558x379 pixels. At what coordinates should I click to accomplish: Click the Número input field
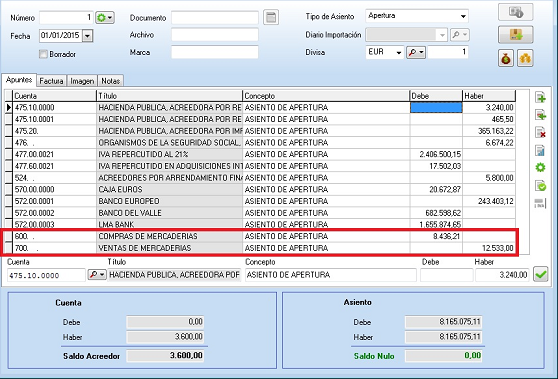(x=66, y=17)
